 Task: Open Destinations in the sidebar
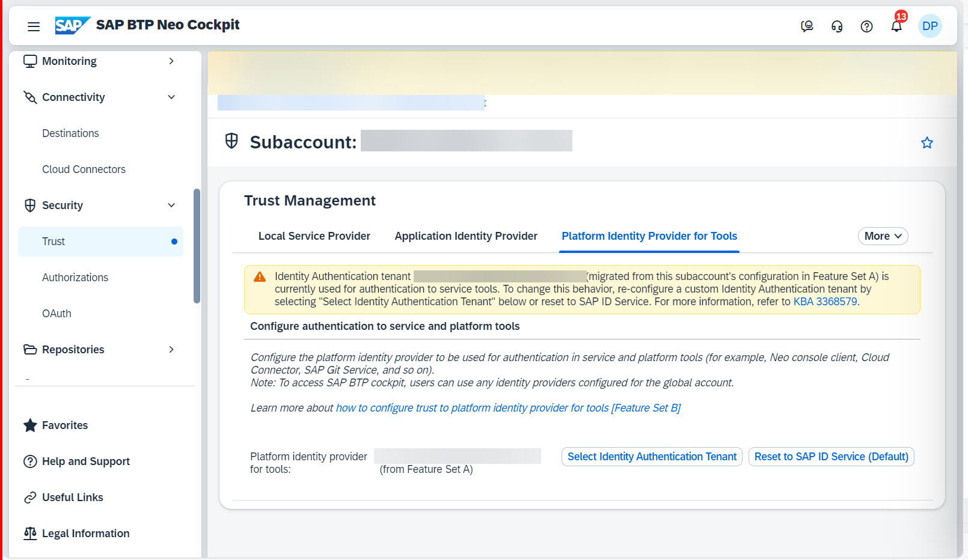[70, 133]
